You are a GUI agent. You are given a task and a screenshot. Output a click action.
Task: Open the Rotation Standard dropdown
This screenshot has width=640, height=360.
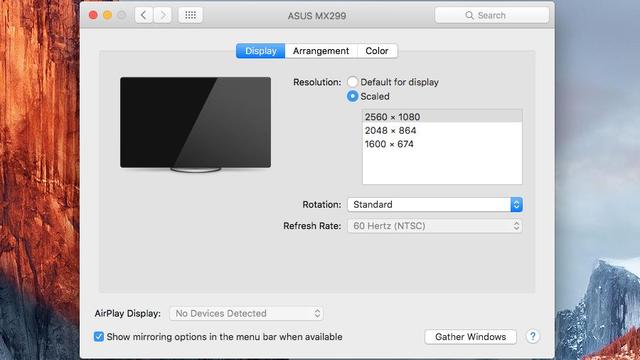tap(435, 204)
